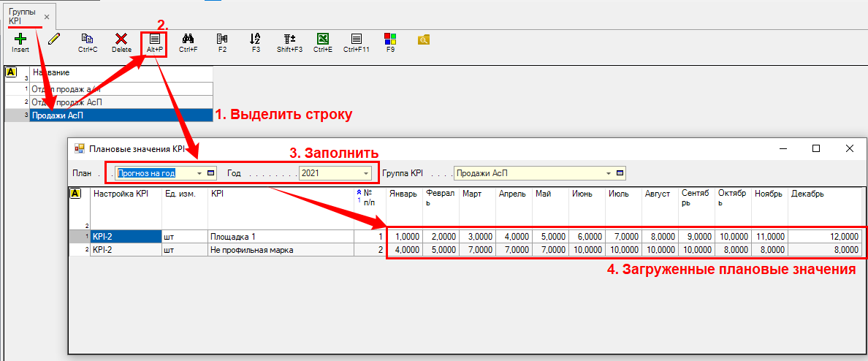This screenshot has width=868, height=361.
Task: Click the green Insert plus icon
Action: 20,38
